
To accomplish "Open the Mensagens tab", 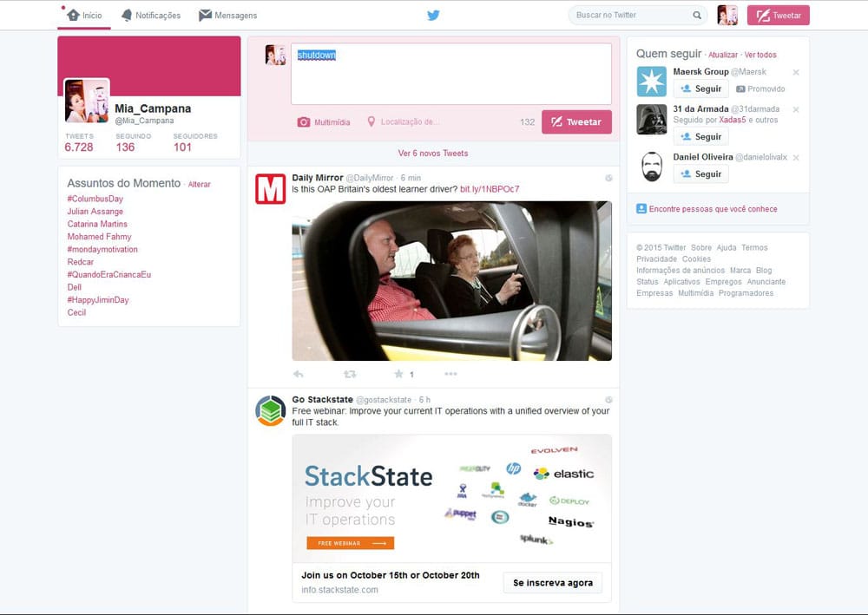I will tap(227, 15).
